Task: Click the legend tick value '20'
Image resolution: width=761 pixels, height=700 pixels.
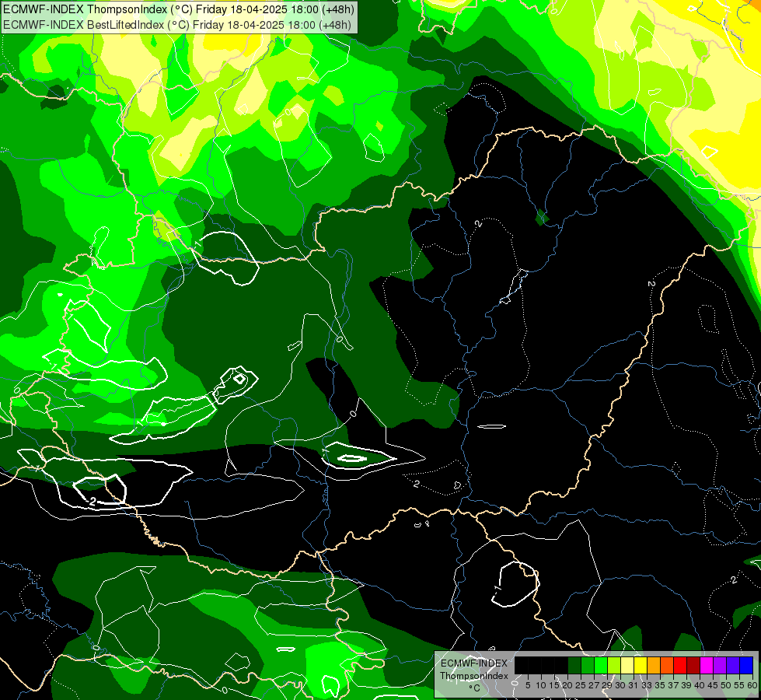Action: coord(568,685)
